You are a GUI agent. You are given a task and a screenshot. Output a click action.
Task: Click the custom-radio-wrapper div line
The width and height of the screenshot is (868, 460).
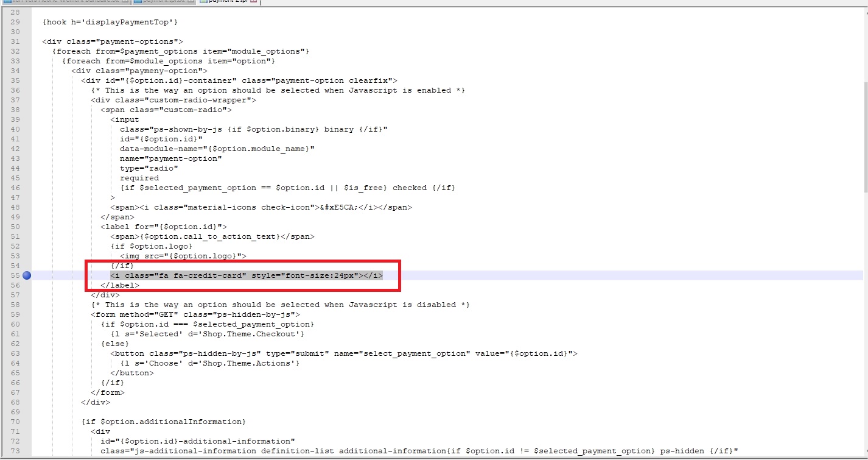pos(173,100)
